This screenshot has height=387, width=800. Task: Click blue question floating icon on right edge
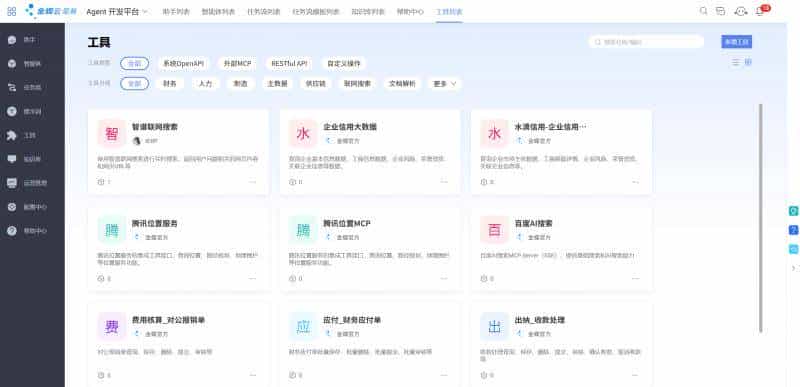(793, 230)
